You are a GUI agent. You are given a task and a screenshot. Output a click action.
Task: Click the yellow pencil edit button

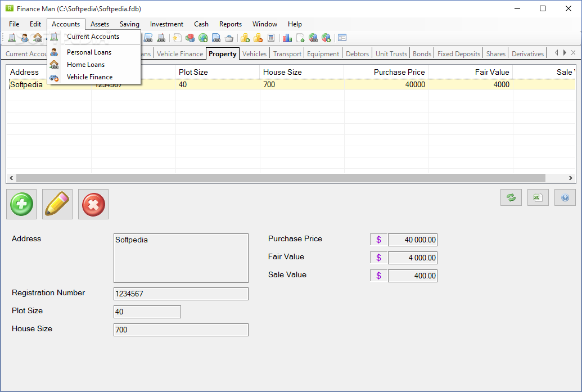click(57, 204)
